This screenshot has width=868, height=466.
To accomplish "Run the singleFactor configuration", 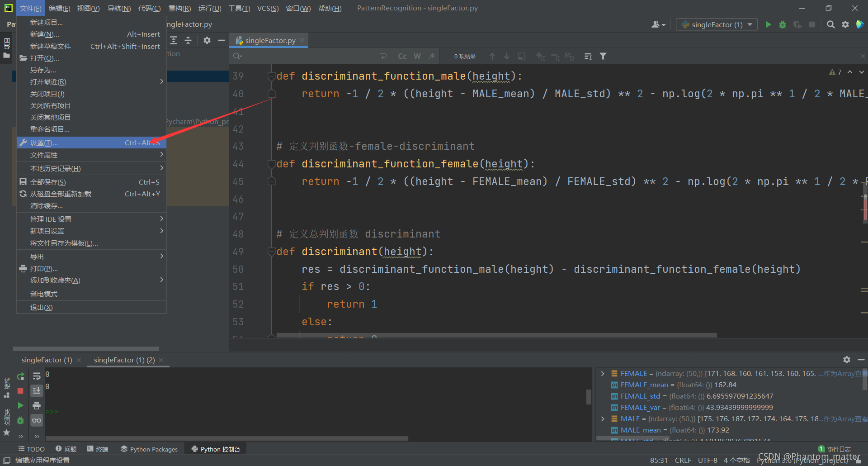I will pyautogui.click(x=768, y=24).
